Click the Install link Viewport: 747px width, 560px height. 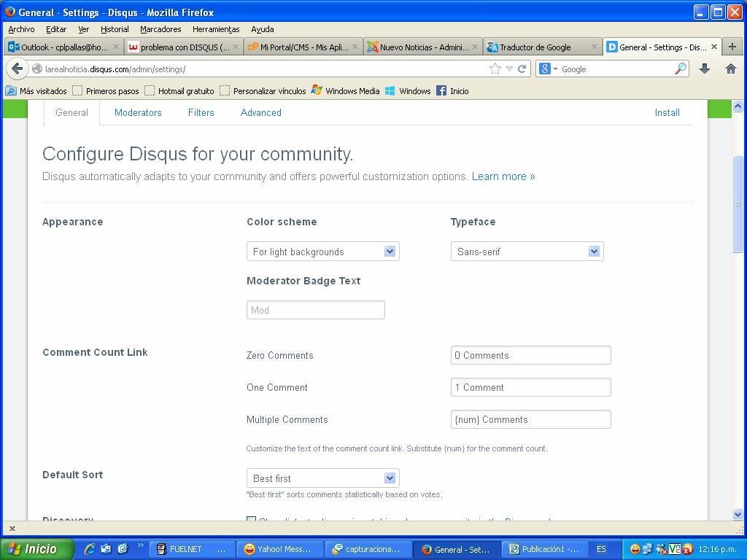click(667, 113)
